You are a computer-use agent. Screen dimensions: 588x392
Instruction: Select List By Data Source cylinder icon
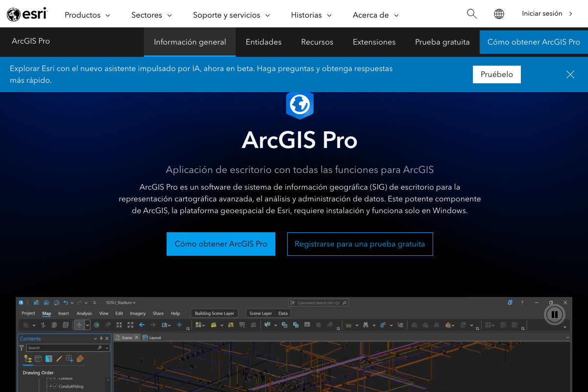pyautogui.click(x=38, y=359)
